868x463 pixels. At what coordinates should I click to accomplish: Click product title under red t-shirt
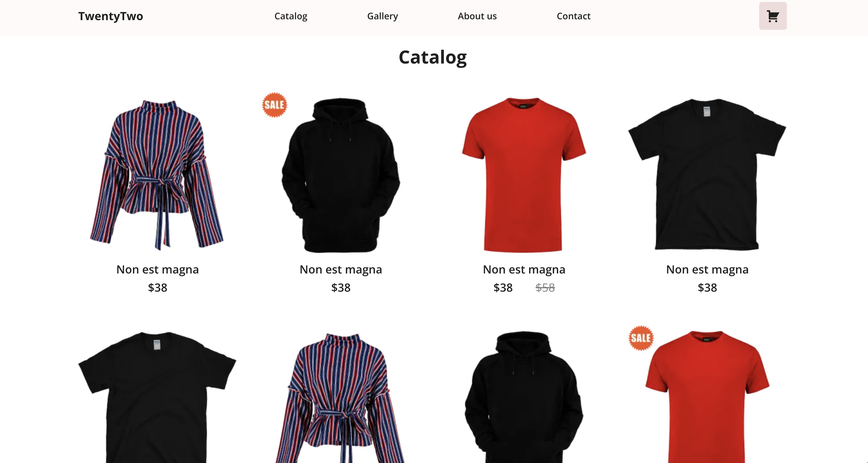pos(524,270)
